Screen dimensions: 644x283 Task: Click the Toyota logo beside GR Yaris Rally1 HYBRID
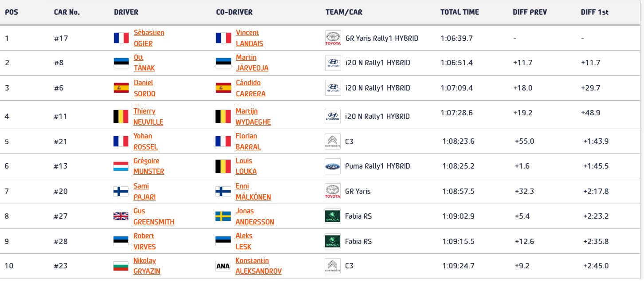pos(333,38)
